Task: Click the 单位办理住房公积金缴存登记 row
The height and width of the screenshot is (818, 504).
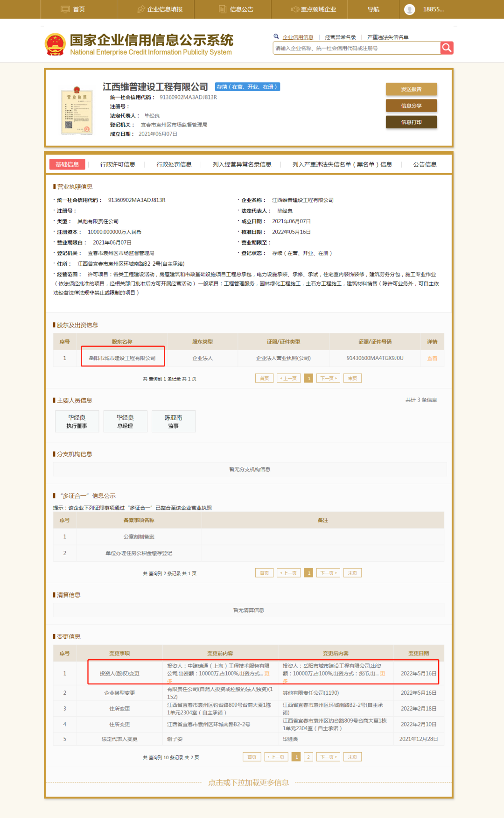Action: coord(249,553)
